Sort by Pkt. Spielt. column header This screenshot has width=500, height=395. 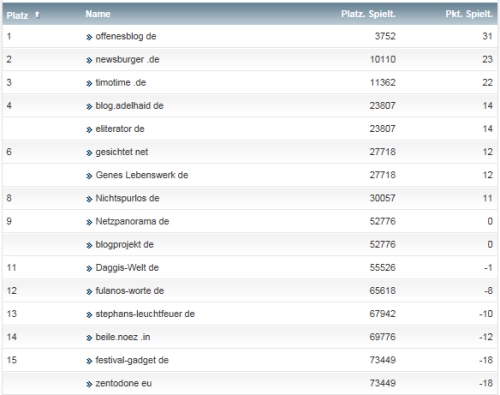point(469,14)
